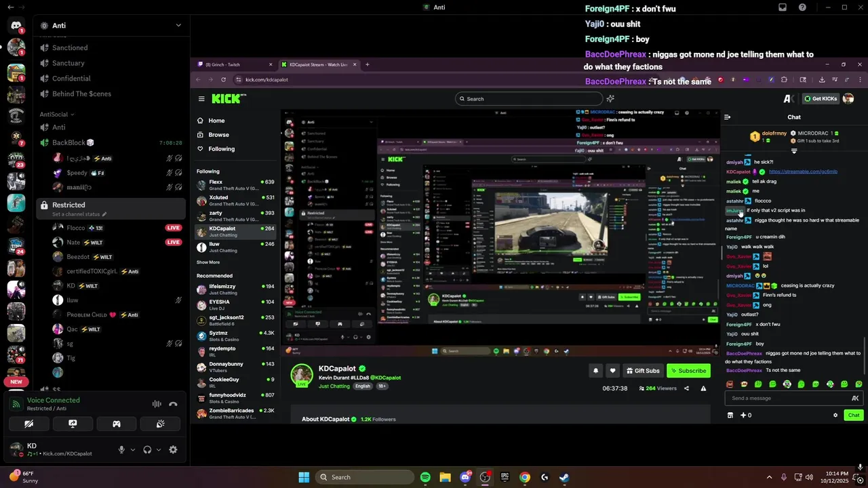Click the Kick search field
This screenshot has width=868, height=488.
[529, 99]
